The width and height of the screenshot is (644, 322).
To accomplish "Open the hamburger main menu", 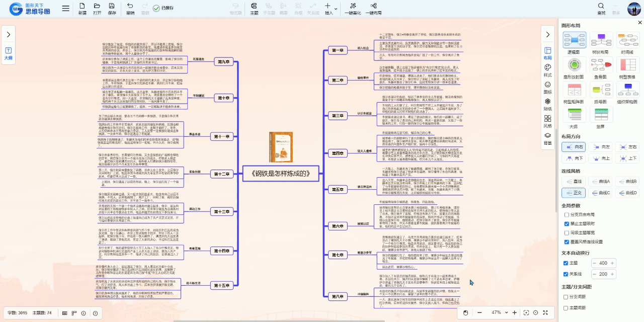I will click(x=66, y=9).
